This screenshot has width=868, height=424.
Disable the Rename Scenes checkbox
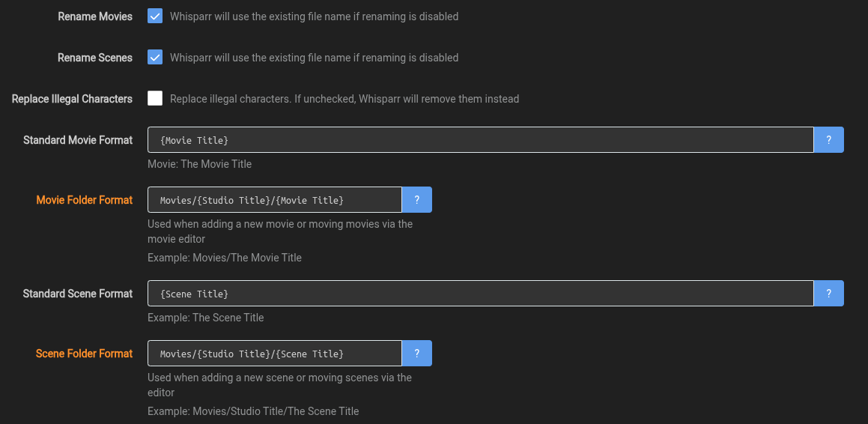click(155, 57)
